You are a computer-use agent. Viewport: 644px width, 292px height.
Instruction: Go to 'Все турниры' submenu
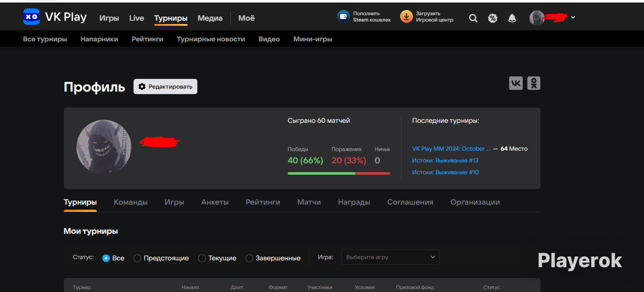point(45,39)
